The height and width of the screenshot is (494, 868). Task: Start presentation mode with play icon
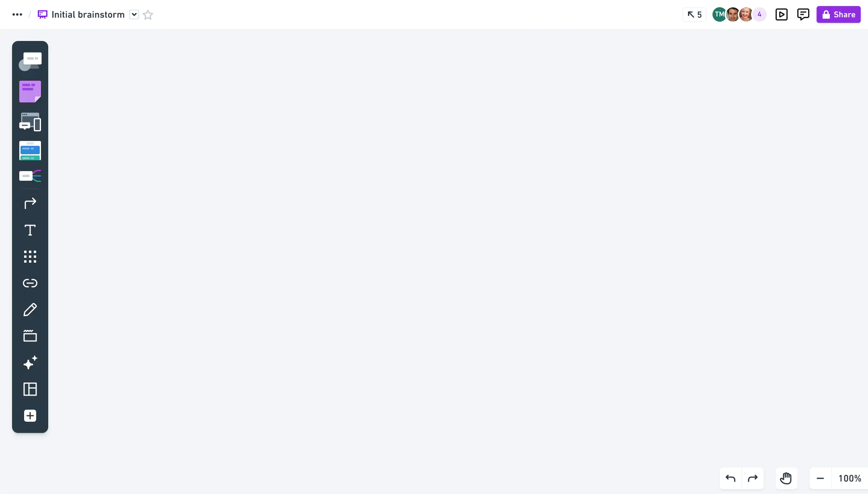point(782,14)
